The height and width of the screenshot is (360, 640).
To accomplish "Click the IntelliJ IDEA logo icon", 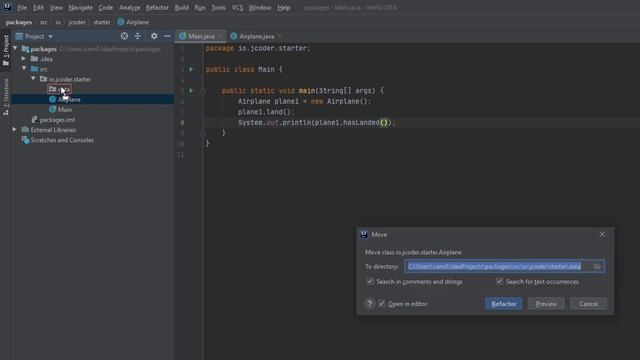I will coord(7,7).
